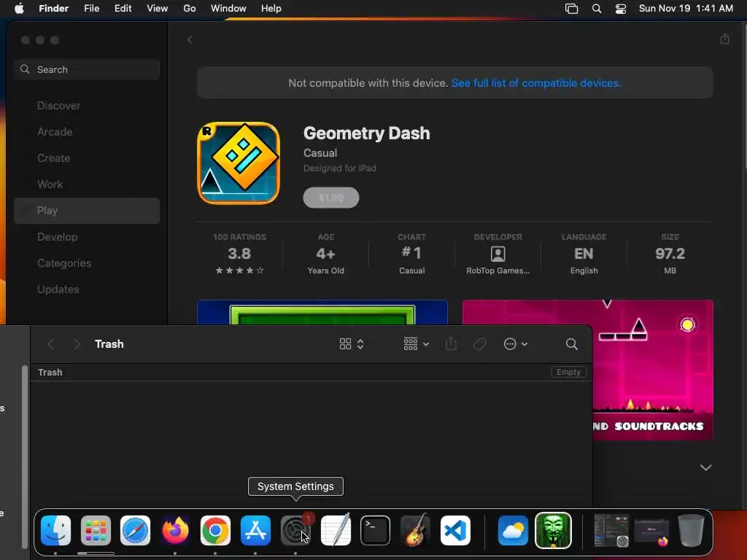747x560 pixels.
Task: Click the Geometry Dash app icon
Action: pos(239,163)
